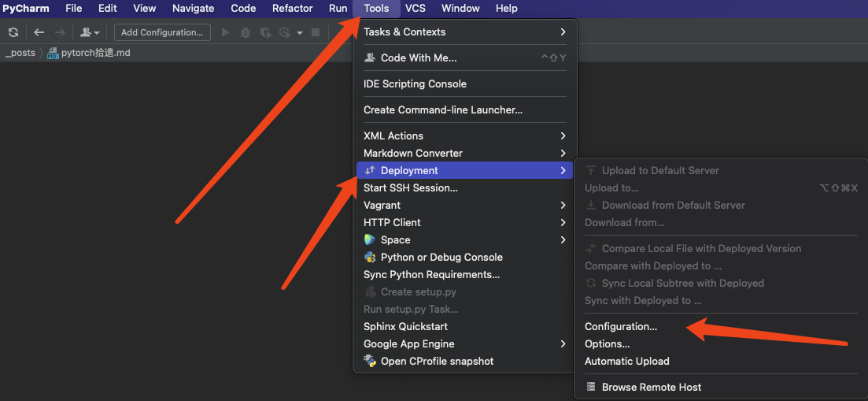Click the CProfile snapshot icon
Screen dimensions: 868x401
click(370, 361)
